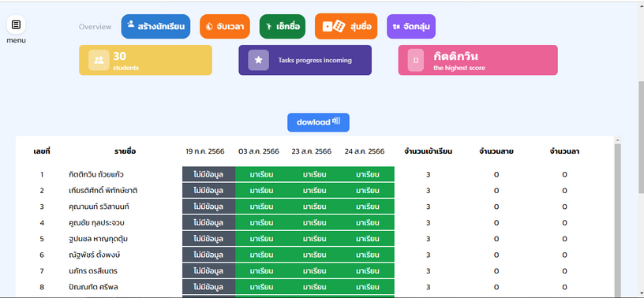Select student name เกียรติศักดิ์ พิทักษ์ชาติ
This screenshot has width=644, height=298.
point(103,191)
